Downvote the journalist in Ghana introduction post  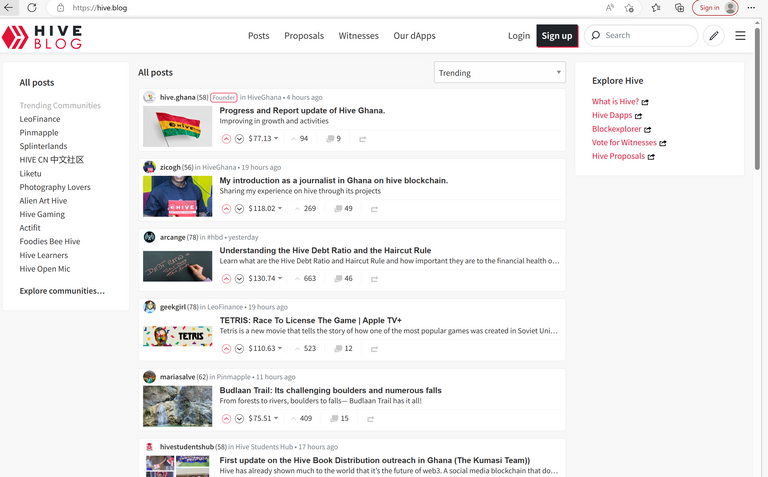pyautogui.click(x=239, y=209)
